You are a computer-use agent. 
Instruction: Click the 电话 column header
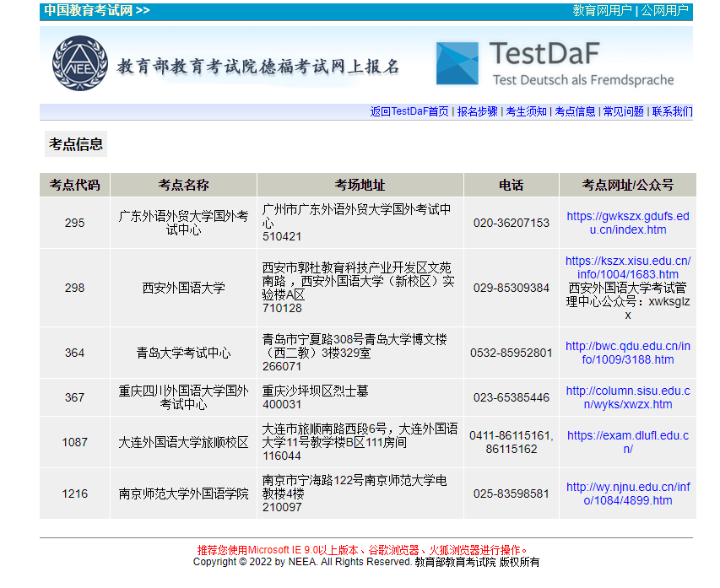click(512, 185)
